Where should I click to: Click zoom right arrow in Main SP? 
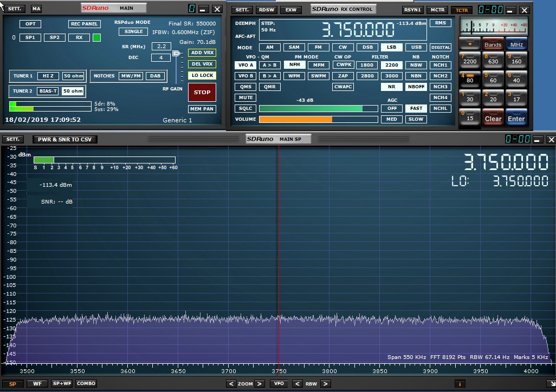pyautogui.click(x=259, y=384)
